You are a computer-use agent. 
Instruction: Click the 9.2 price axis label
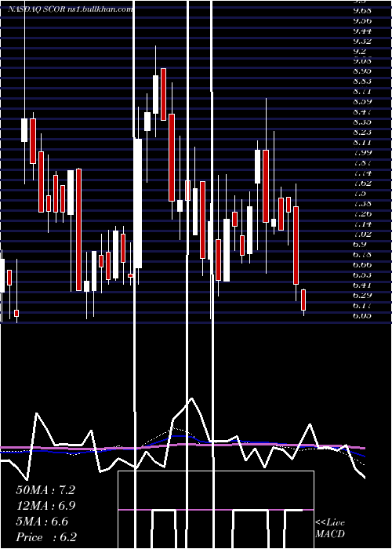pos(360,51)
